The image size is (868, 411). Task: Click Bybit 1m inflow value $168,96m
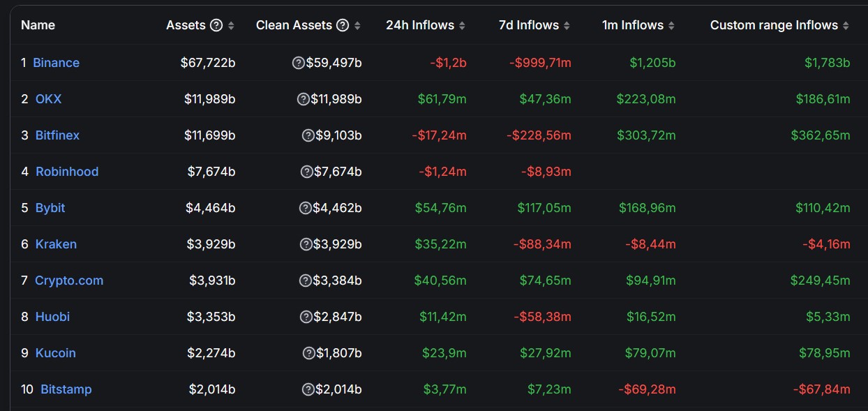point(648,208)
